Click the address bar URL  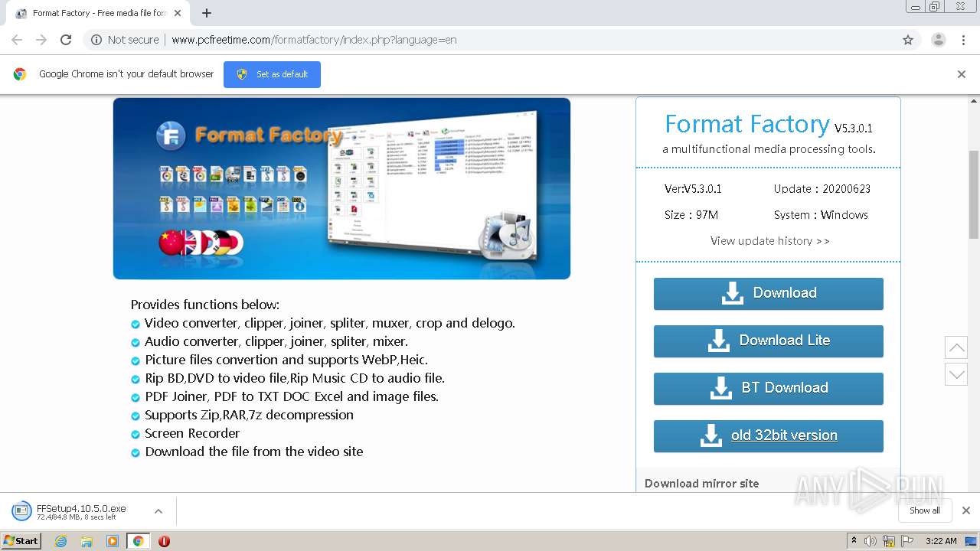pyautogui.click(x=314, y=40)
